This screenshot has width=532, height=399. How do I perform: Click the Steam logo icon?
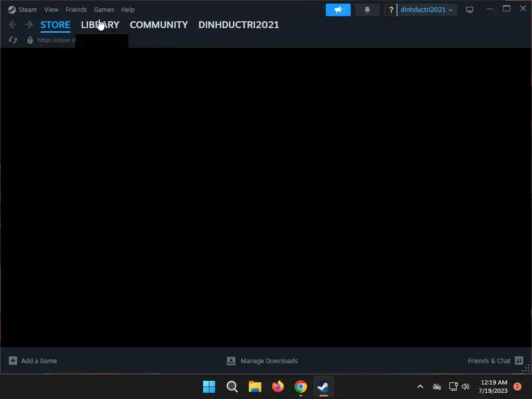(12, 10)
